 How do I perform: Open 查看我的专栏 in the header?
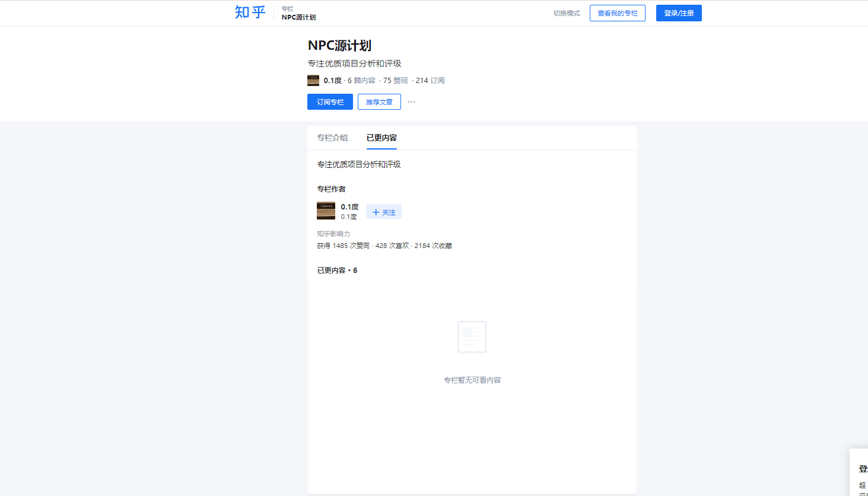[x=617, y=12]
